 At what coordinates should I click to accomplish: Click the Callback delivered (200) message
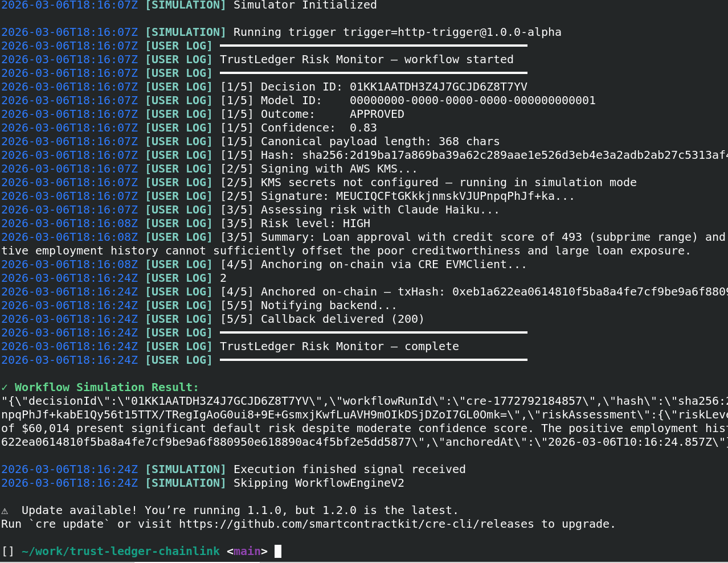(x=342, y=319)
